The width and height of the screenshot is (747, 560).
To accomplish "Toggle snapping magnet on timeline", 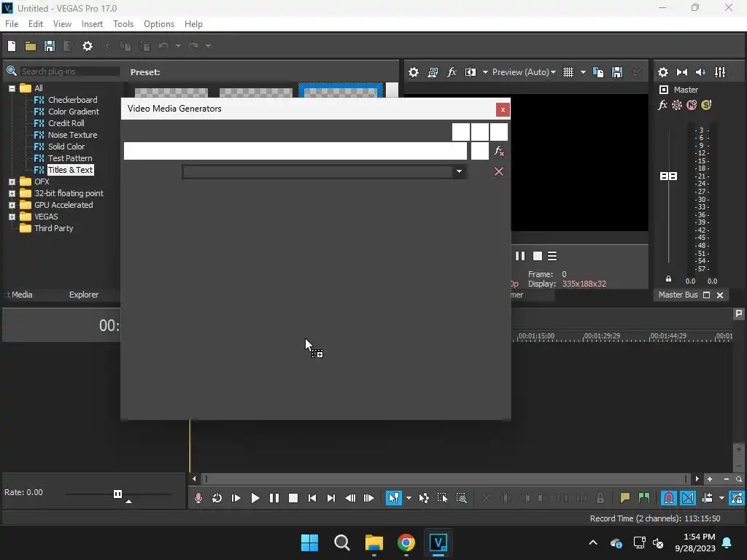I will click(669, 498).
